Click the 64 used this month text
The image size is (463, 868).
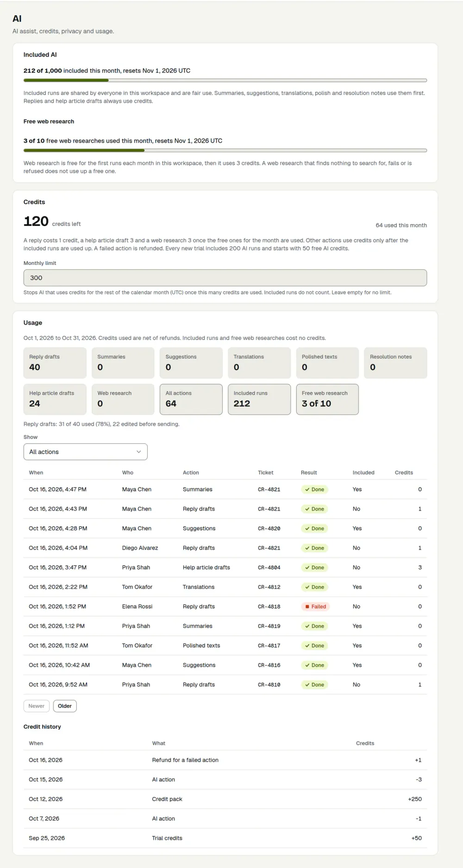point(401,225)
